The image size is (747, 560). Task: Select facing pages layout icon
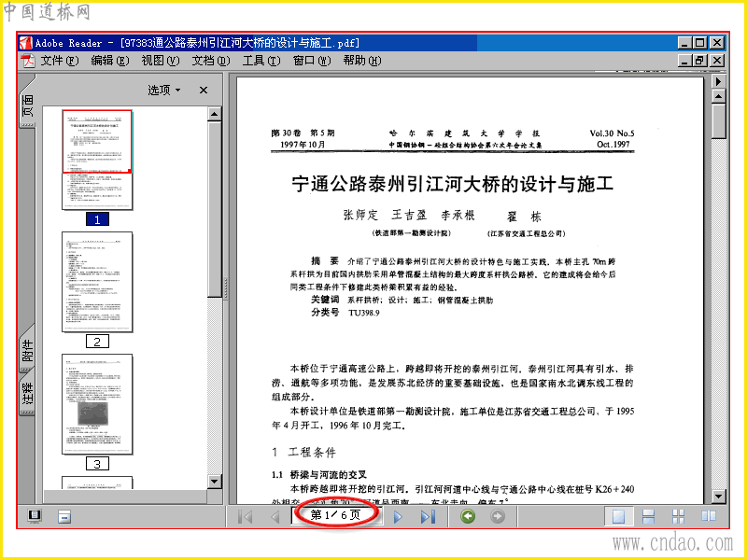coord(709,516)
